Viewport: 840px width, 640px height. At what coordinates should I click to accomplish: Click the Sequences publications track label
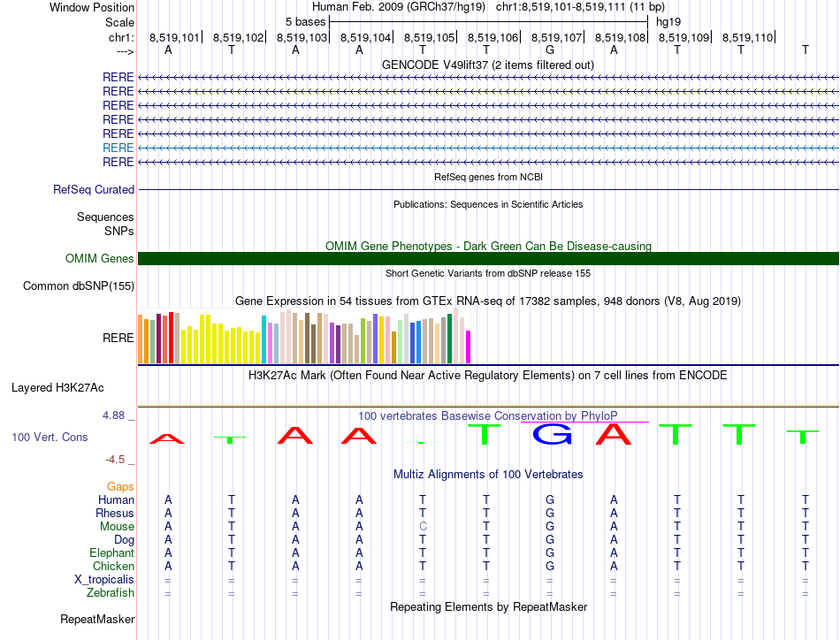click(x=105, y=217)
